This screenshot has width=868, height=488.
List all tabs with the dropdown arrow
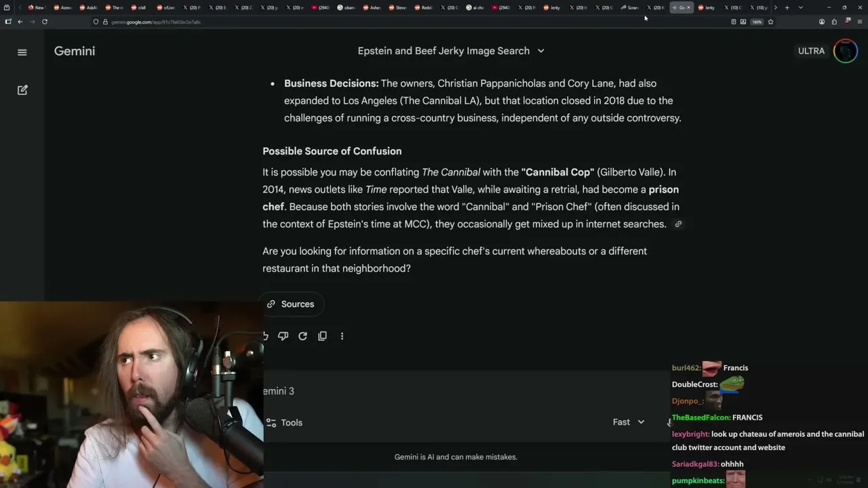click(801, 7)
